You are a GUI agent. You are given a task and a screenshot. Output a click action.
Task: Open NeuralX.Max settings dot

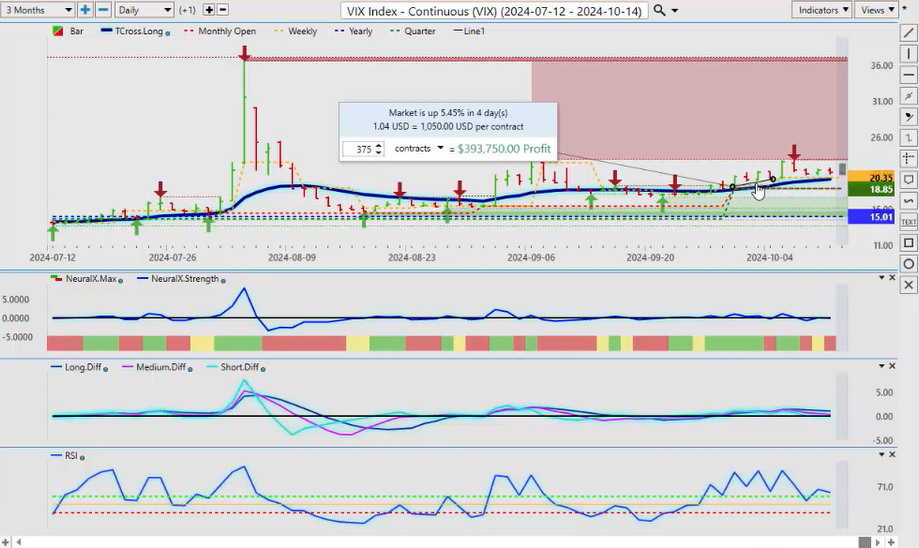click(x=121, y=281)
